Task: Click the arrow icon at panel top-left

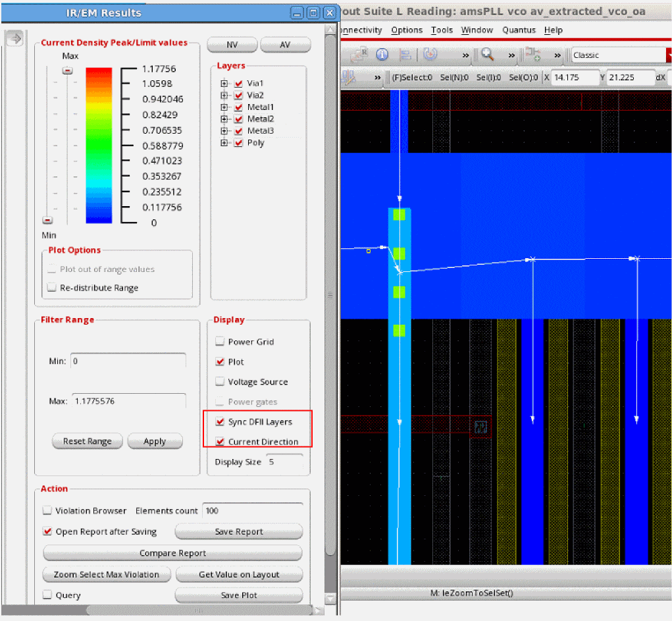Action: click(x=14, y=39)
